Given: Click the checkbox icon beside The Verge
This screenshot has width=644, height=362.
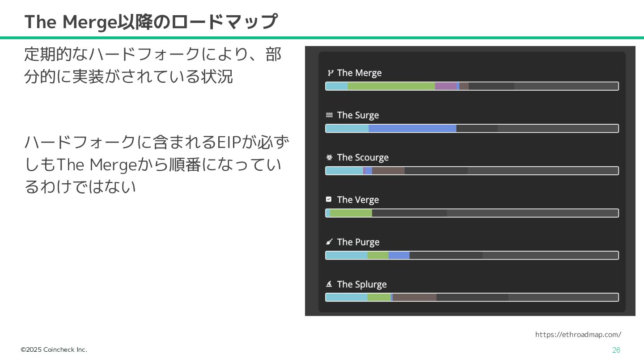Looking at the screenshot, I should click(x=329, y=199).
